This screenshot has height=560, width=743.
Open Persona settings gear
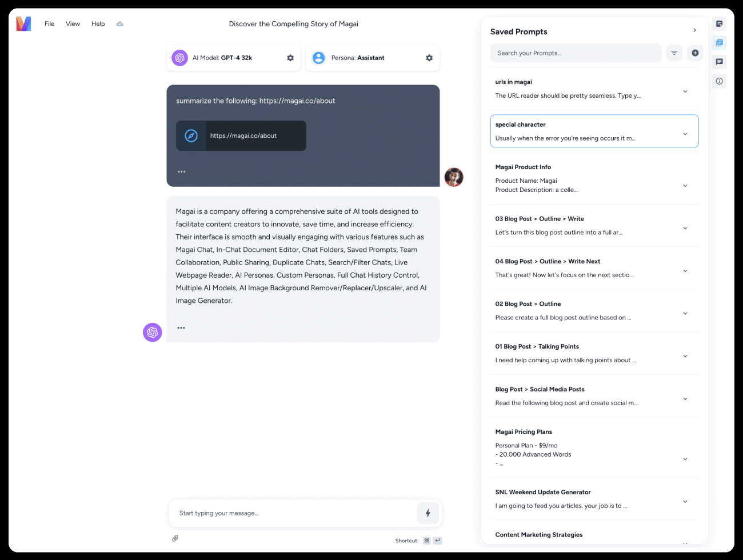[x=429, y=58]
